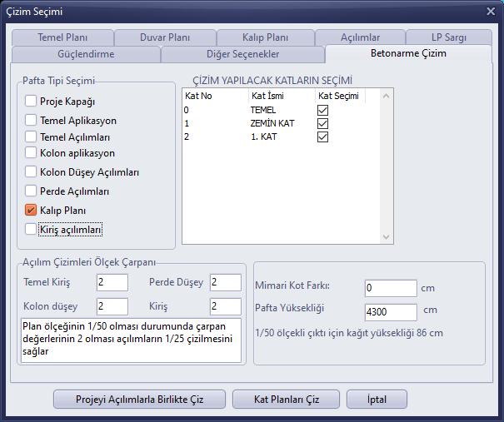Enable Kolon aplikasyon checkbox
This screenshot has width=504, height=422.
[x=31, y=153]
